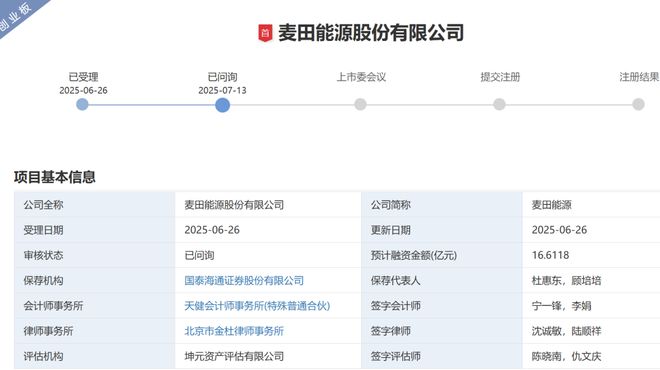The image size is (660, 370).
Task: Open 北京市金杜律师事务所 link
Action: tap(234, 331)
